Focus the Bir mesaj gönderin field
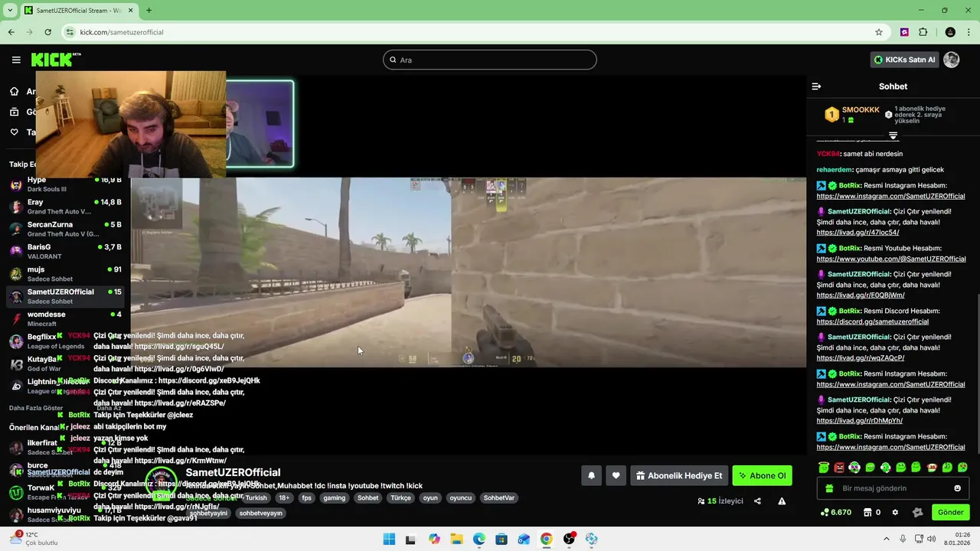 [892, 488]
